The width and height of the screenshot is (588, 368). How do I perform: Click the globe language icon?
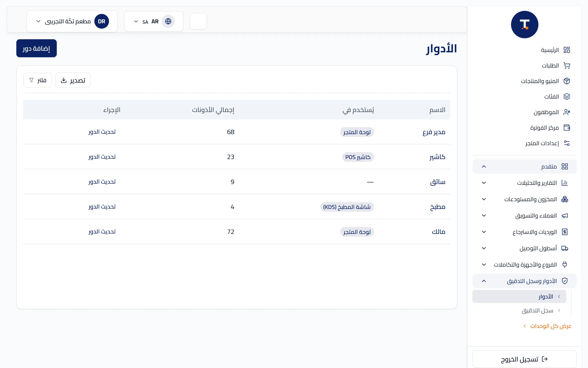[168, 21]
